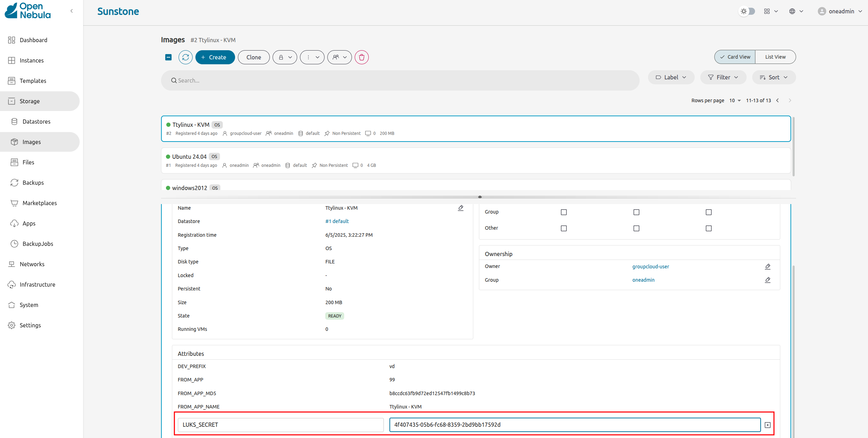Edit the Owner with pencil icon

767,267
